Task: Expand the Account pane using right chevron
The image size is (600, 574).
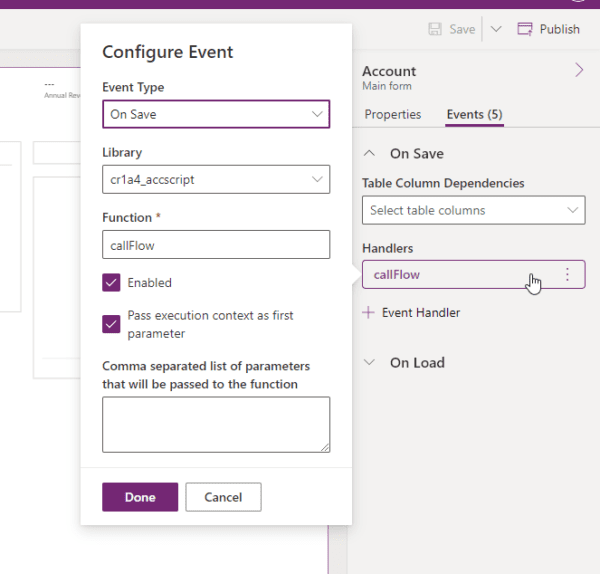Action: (579, 70)
